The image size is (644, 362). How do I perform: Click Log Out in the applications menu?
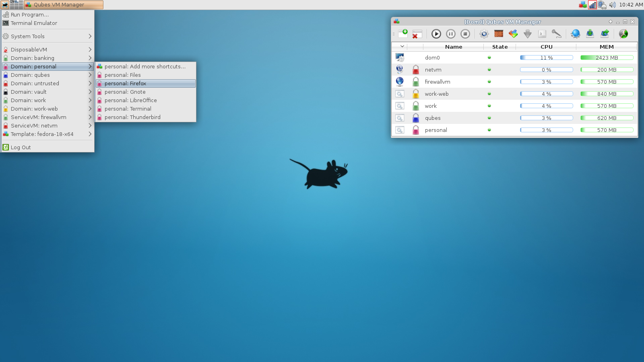pos(21,147)
